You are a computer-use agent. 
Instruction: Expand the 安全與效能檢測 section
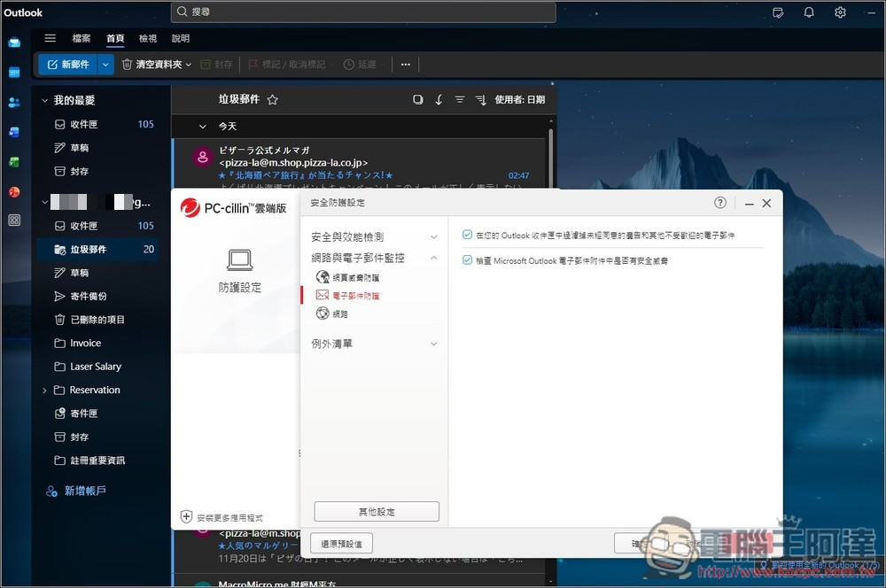[433, 236]
